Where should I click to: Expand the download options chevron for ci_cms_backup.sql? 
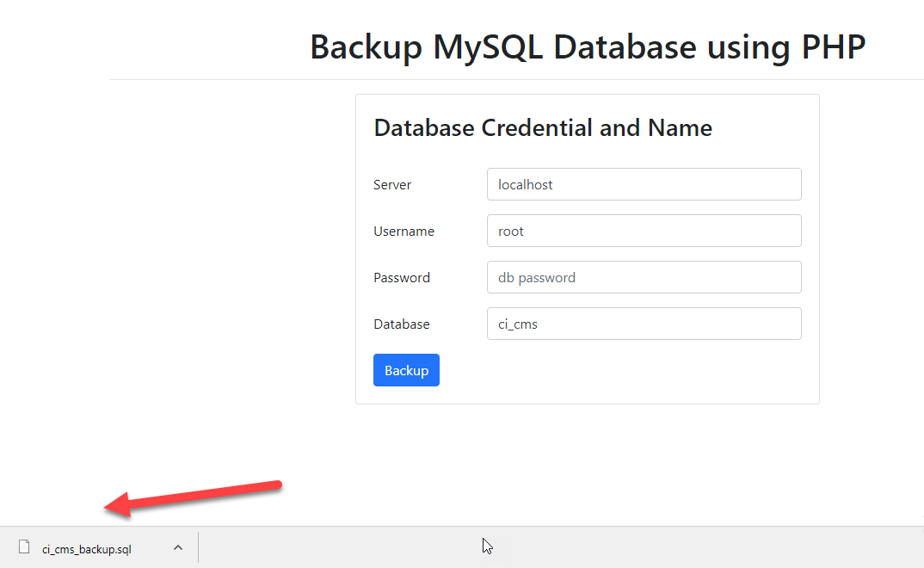click(x=178, y=548)
